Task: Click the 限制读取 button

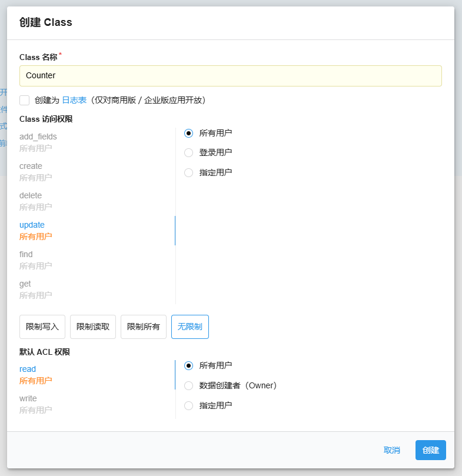Action: [93, 327]
